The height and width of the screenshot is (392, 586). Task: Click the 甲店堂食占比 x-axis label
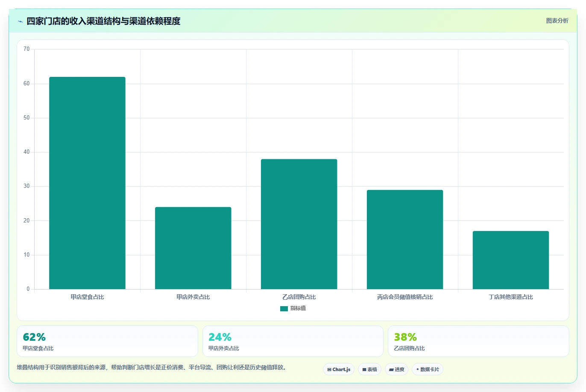tap(87, 297)
